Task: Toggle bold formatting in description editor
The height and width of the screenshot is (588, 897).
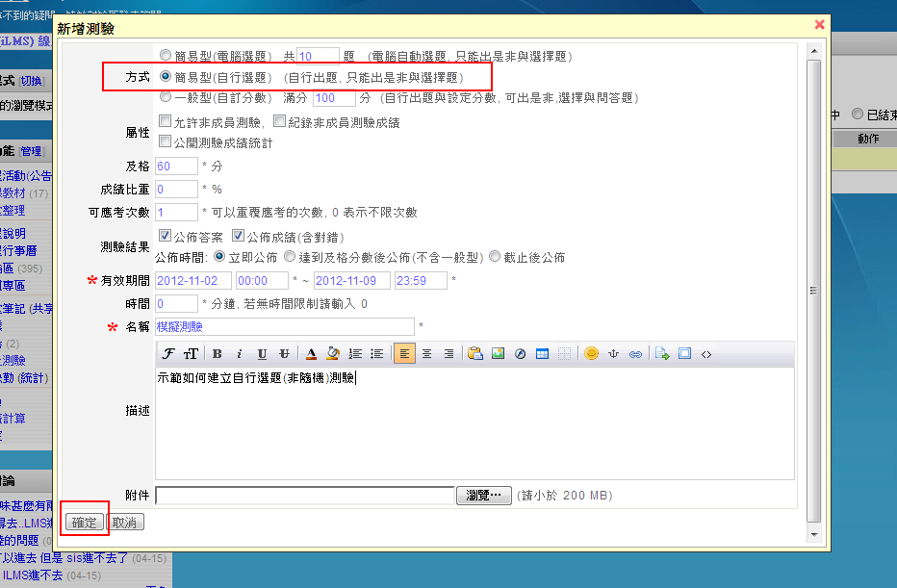Action: (218, 354)
